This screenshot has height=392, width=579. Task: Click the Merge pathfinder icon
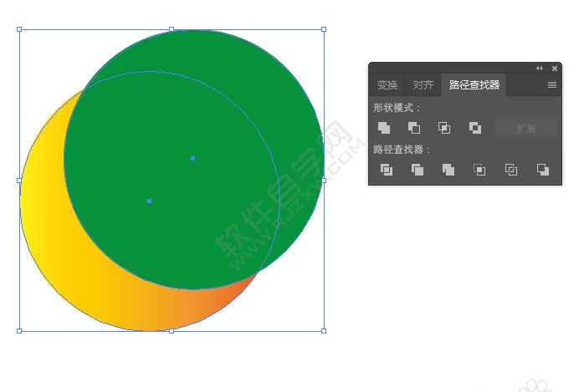pyautogui.click(x=448, y=170)
